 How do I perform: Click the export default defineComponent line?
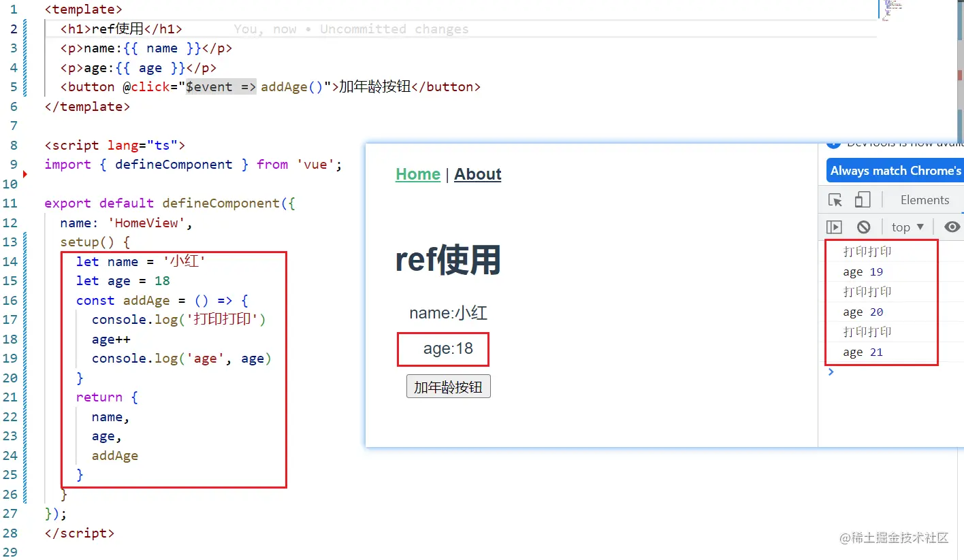click(x=170, y=203)
